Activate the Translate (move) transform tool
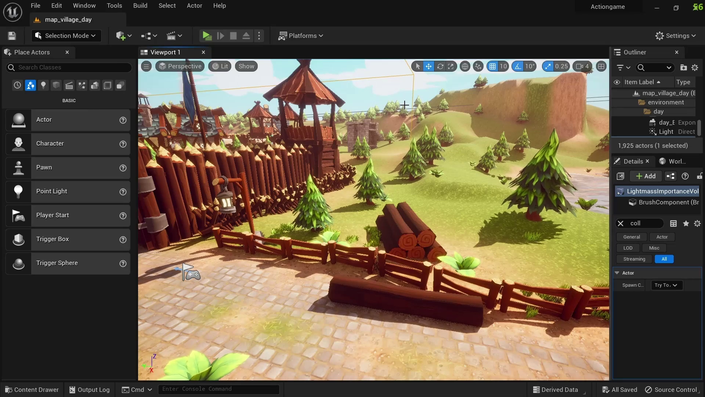 (x=429, y=66)
